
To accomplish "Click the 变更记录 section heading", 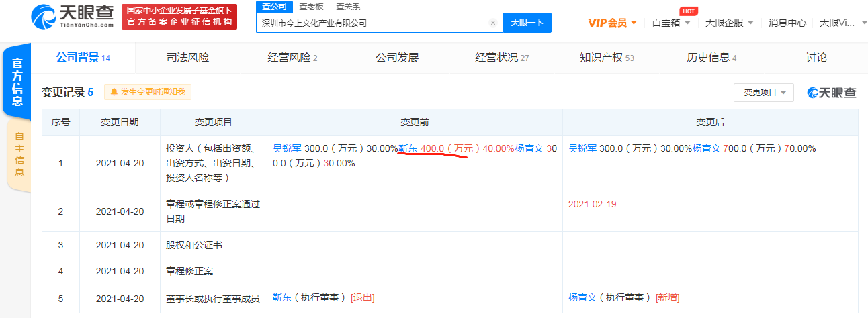I will click(68, 92).
